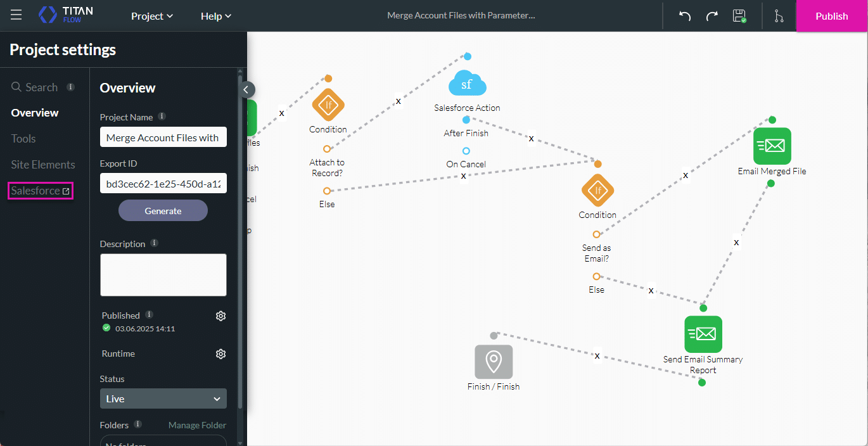Open the hamburger main menu
The width and height of the screenshot is (868, 446).
pyautogui.click(x=16, y=15)
